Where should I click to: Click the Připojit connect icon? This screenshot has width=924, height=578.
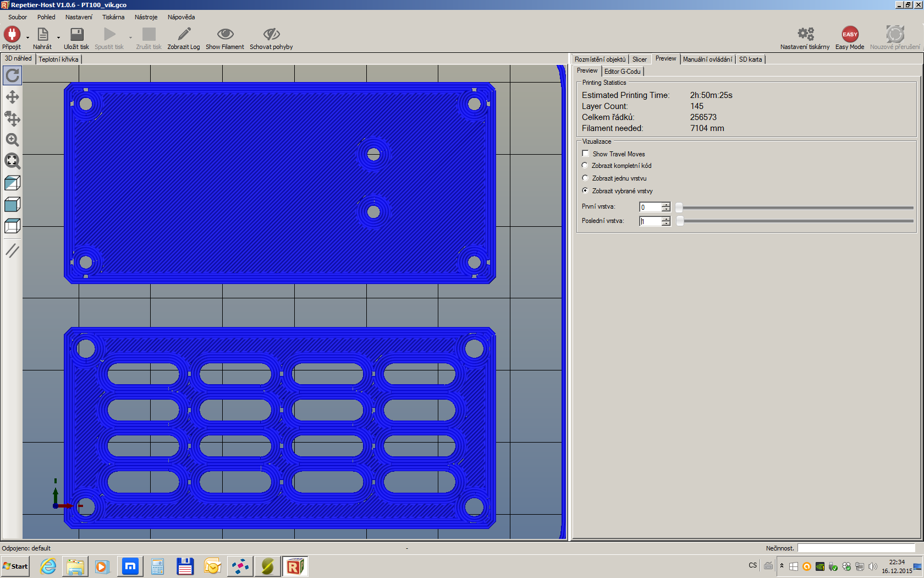[x=12, y=35]
